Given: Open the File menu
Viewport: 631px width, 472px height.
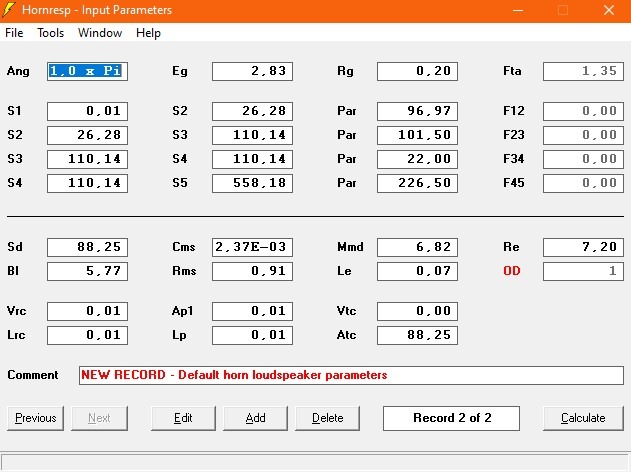Looking at the screenshot, I should 14,33.
